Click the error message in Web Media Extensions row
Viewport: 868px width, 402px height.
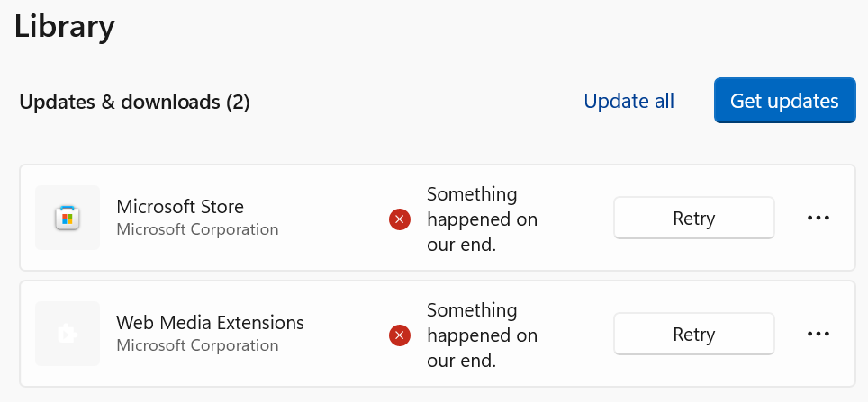(482, 335)
